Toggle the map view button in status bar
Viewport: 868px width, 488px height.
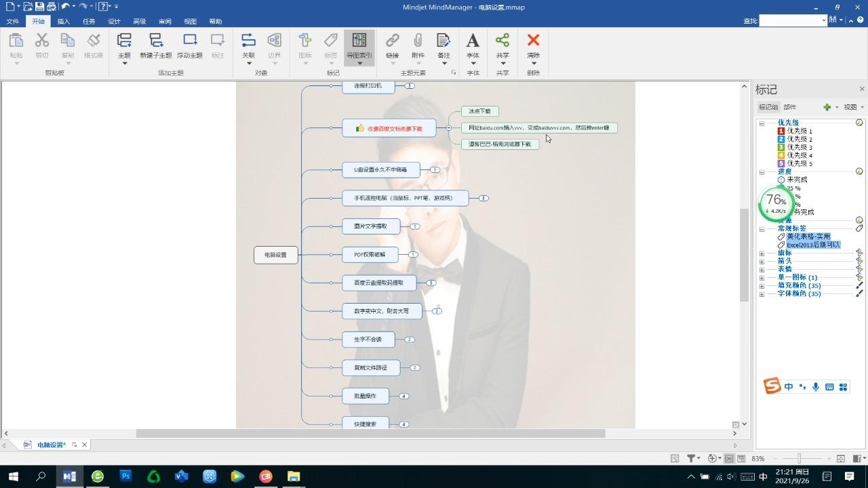(x=729, y=459)
